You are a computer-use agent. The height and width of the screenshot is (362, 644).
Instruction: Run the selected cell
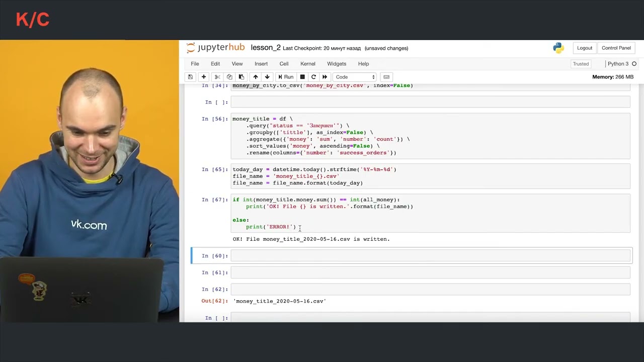tap(286, 77)
